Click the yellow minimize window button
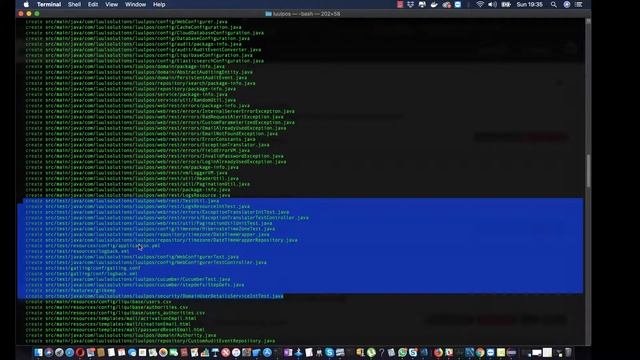The height and width of the screenshot is (360, 640). pos(29,14)
